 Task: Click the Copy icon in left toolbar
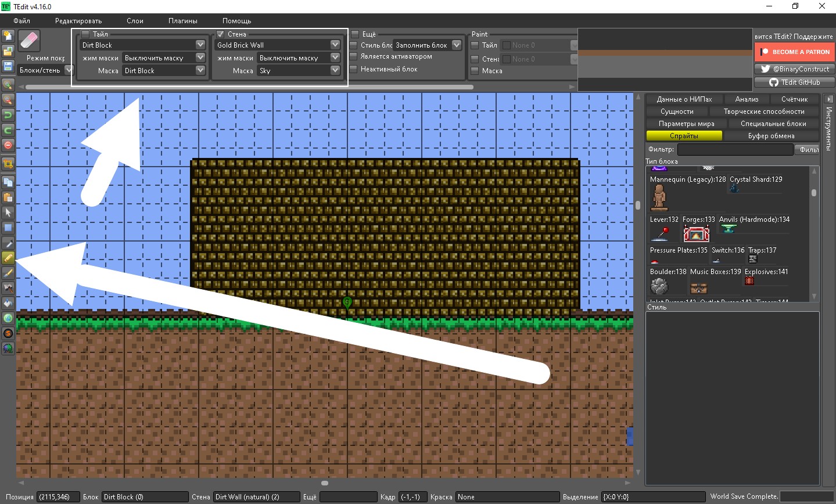tap(8, 182)
